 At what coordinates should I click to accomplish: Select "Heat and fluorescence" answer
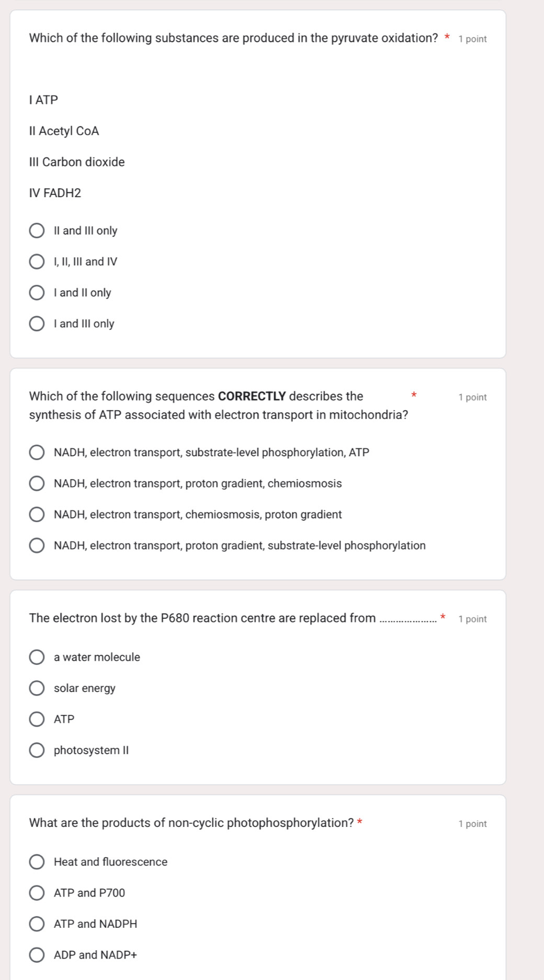tap(37, 861)
